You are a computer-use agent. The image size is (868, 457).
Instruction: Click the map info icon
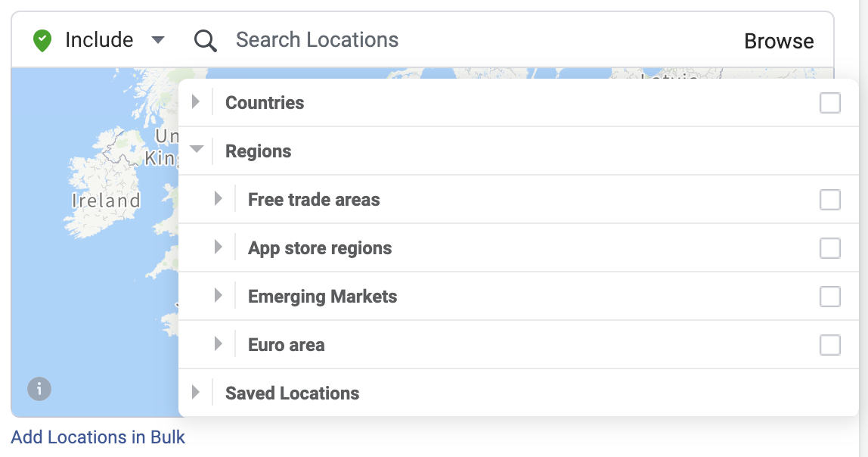[39, 390]
